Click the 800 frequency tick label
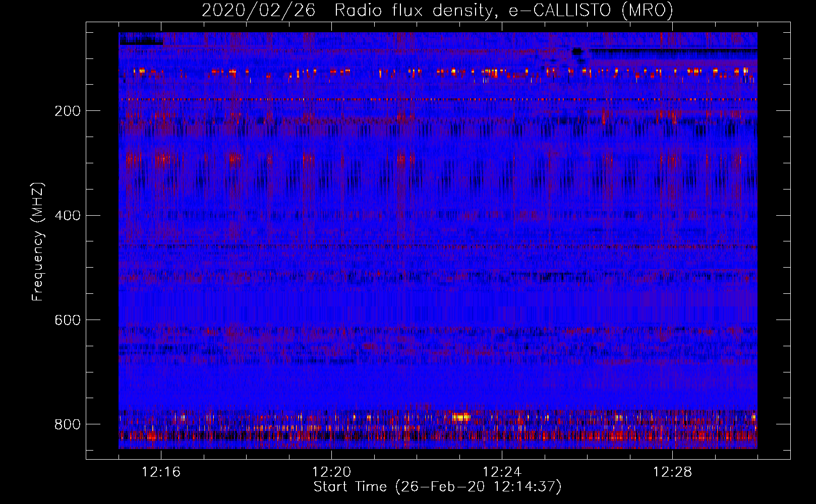This screenshot has width=816, height=504. pos(67,425)
